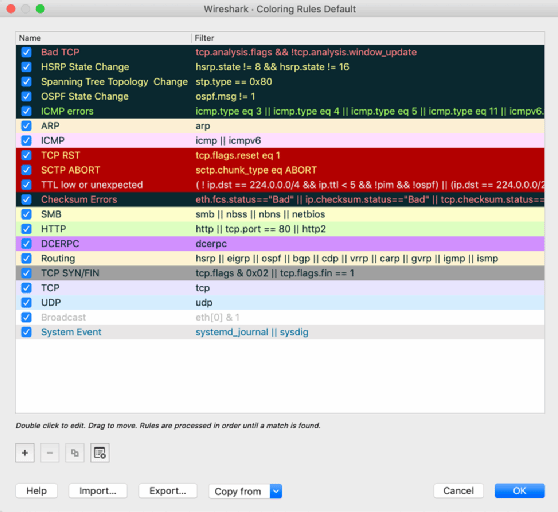
Task: Select the ICMP rule name
Action: (53, 141)
